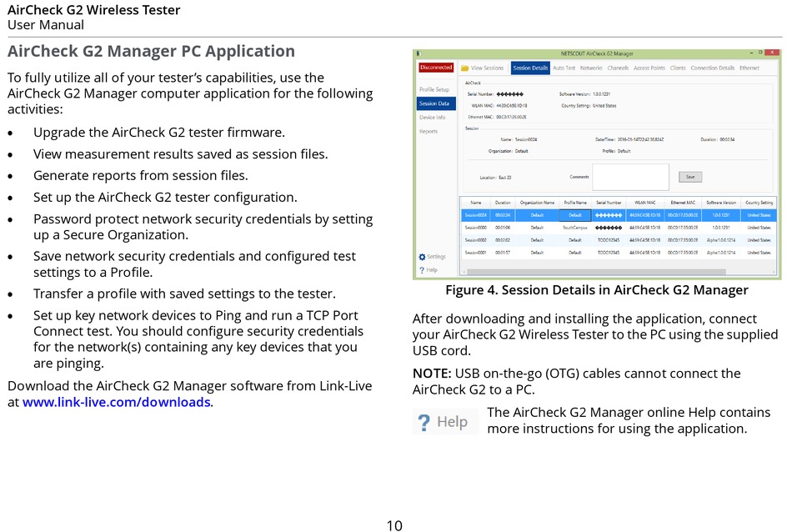
Task: Click the AirCheck G2 Manager PC Application heading
Action: (151, 52)
